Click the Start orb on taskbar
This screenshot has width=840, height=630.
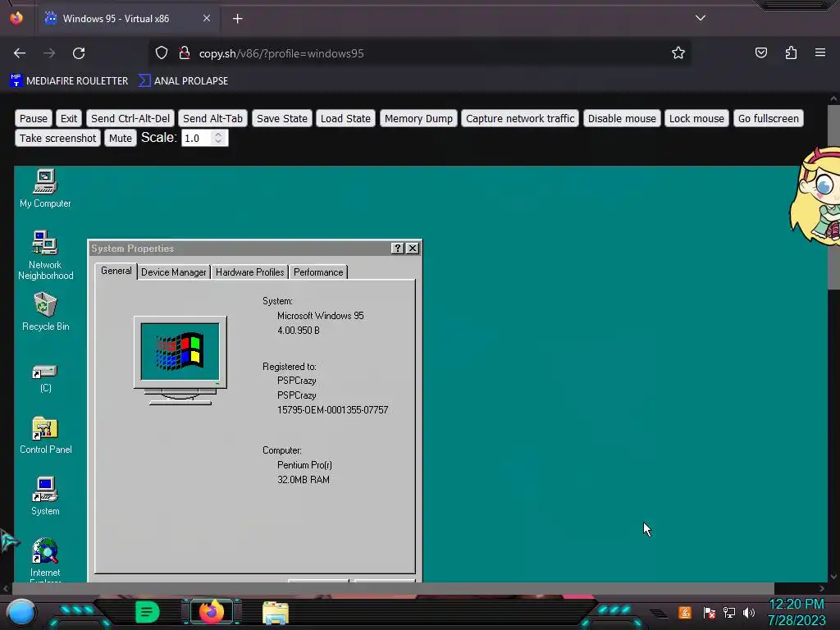[x=21, y=613]
